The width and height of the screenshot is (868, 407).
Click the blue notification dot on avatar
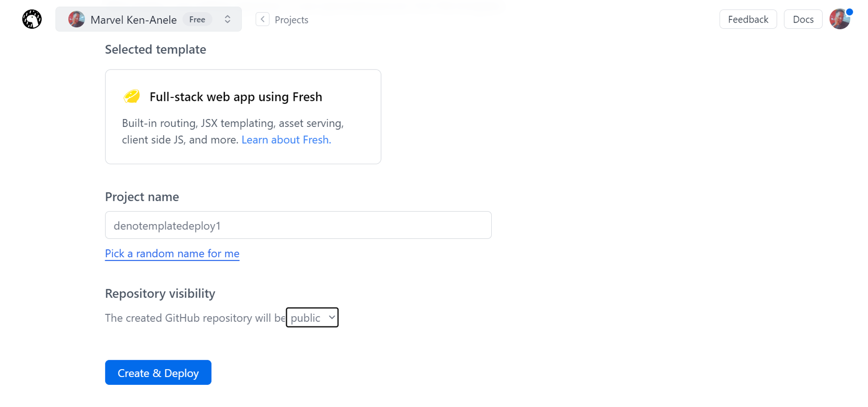[849, 12]
